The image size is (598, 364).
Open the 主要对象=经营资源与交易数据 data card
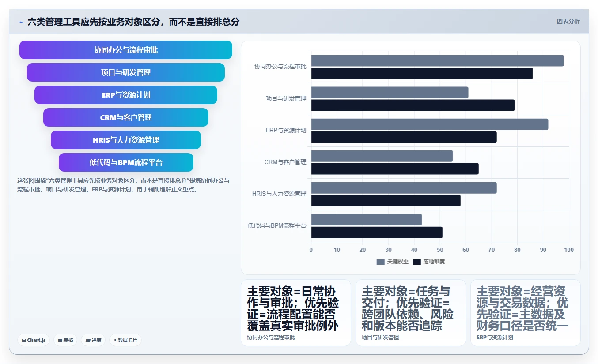pos(526,313)
